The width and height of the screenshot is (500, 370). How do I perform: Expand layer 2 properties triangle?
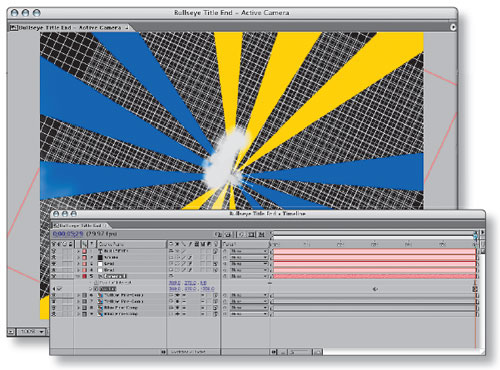(x=79, y=257)
